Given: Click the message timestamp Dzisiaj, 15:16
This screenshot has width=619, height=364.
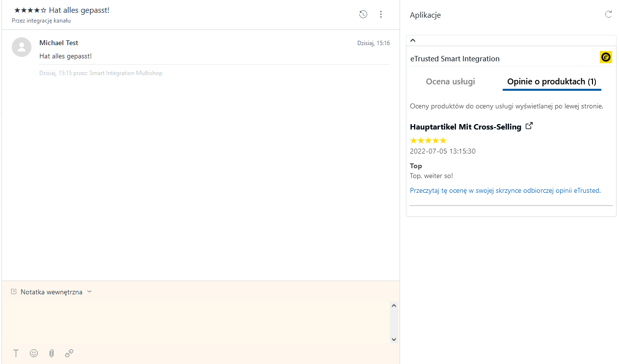Looking at the screenshot, I should coord(374,43).
